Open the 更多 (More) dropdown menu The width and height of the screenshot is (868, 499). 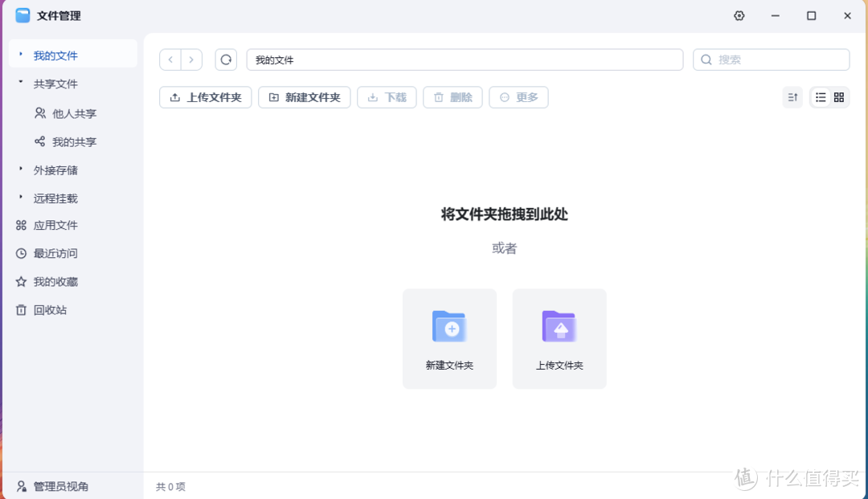(518, 96)
